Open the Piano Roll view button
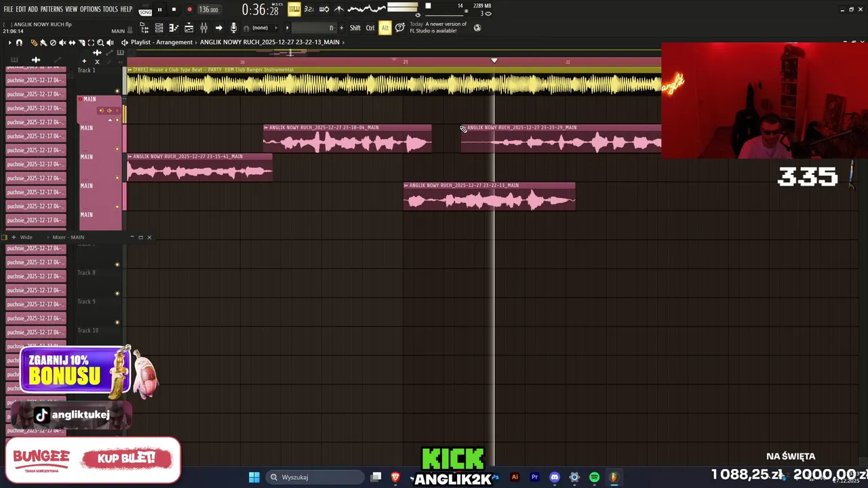 point(174,28)
